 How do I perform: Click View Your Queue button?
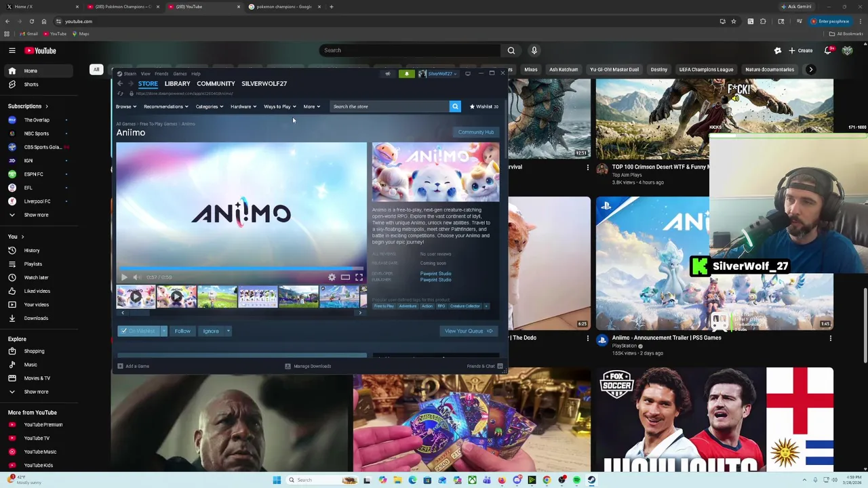tap(468, 331)
